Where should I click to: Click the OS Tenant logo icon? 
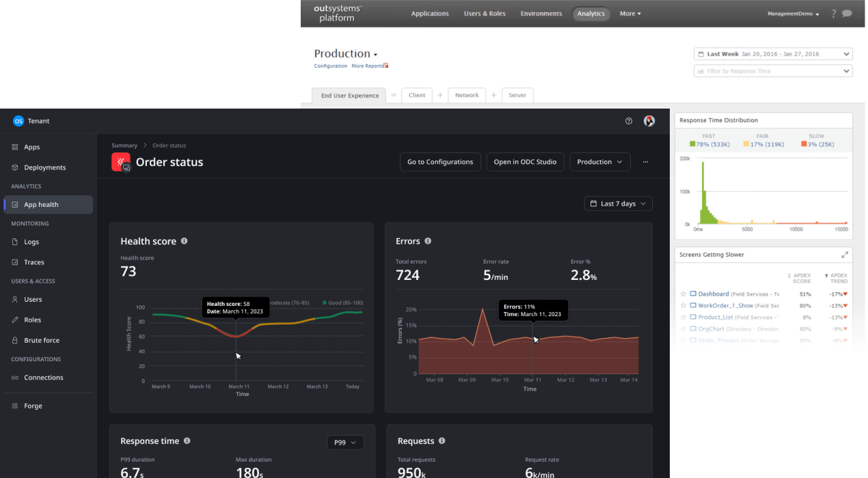[18, 121]
